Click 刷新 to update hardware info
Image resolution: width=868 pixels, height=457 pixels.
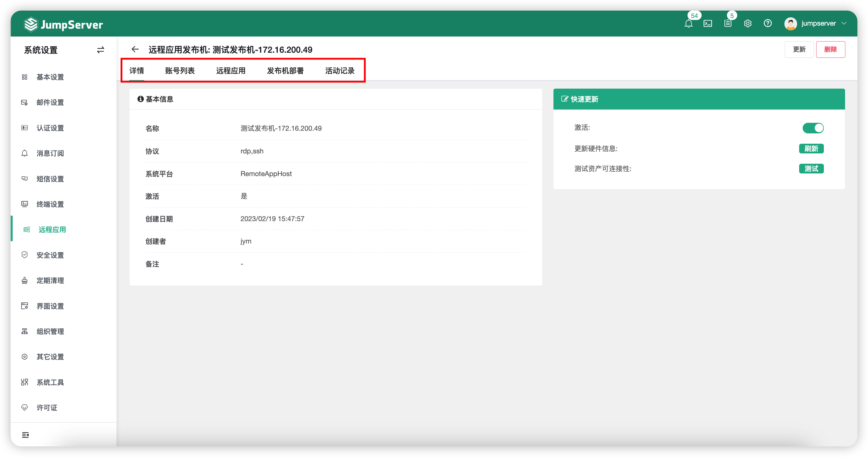[x=811, y=148]
